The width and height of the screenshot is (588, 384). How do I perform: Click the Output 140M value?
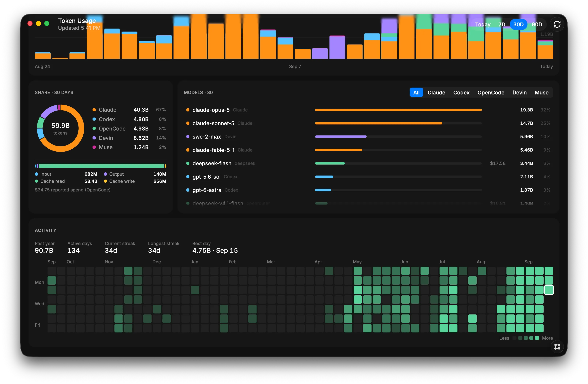(160, 174)
